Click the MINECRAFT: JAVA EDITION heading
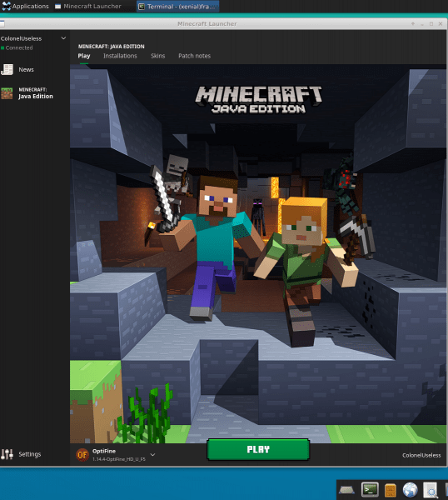Viewport: 448px width, 500px height. pyautogui.click(x=112, y=47)
